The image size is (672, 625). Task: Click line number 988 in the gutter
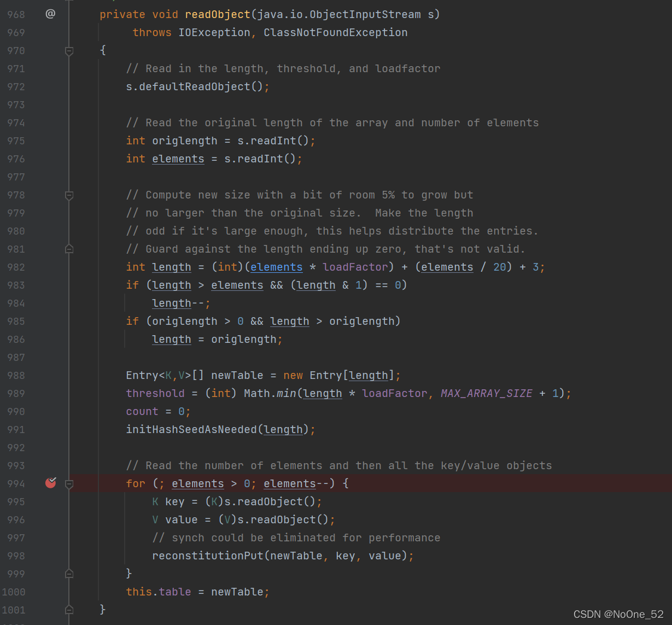coord(16,376)
